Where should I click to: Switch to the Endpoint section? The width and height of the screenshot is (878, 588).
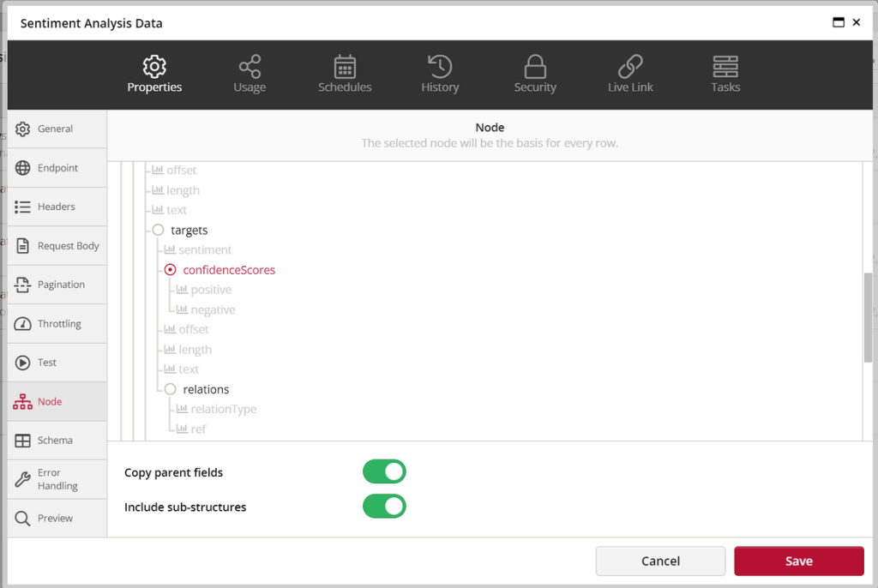click(x=57, y=168)
